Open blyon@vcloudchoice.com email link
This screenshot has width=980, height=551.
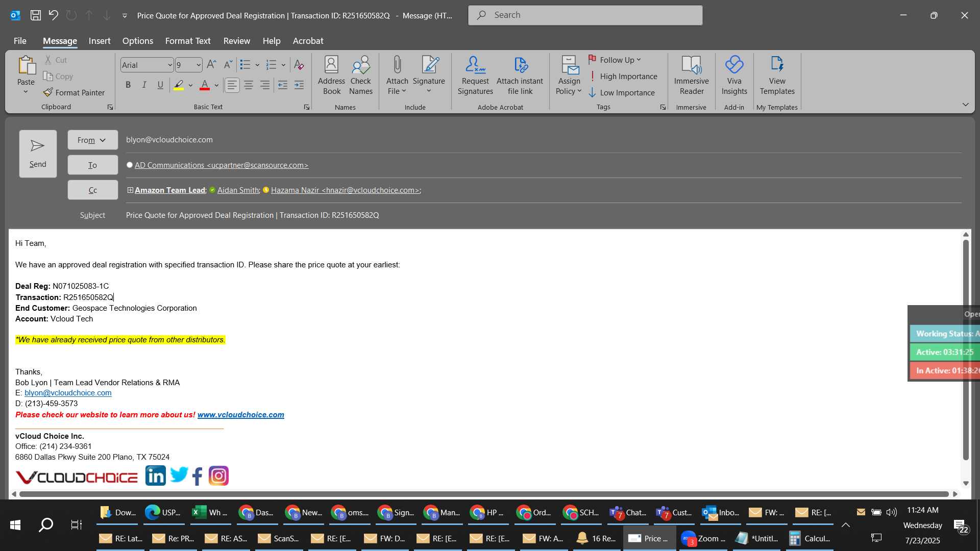pyautogui.click(x=68, y=393)
